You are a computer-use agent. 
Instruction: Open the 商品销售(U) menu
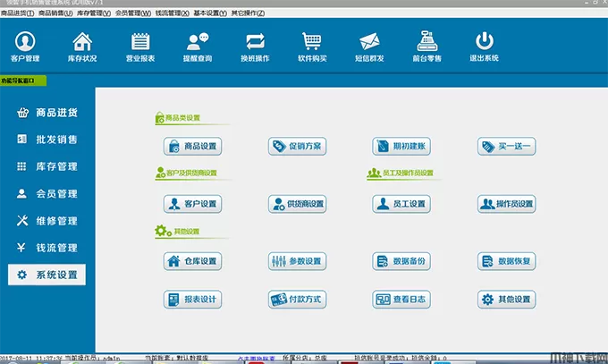click(x=55, y=13)
